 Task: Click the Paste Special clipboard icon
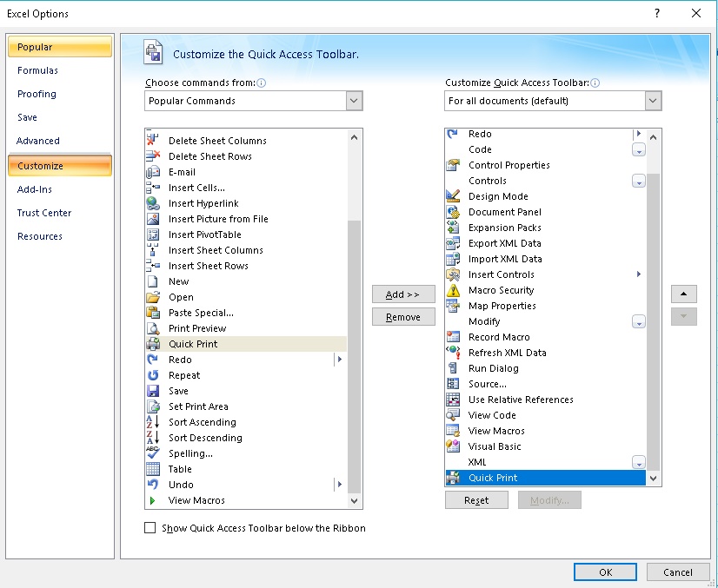[152, 313]
